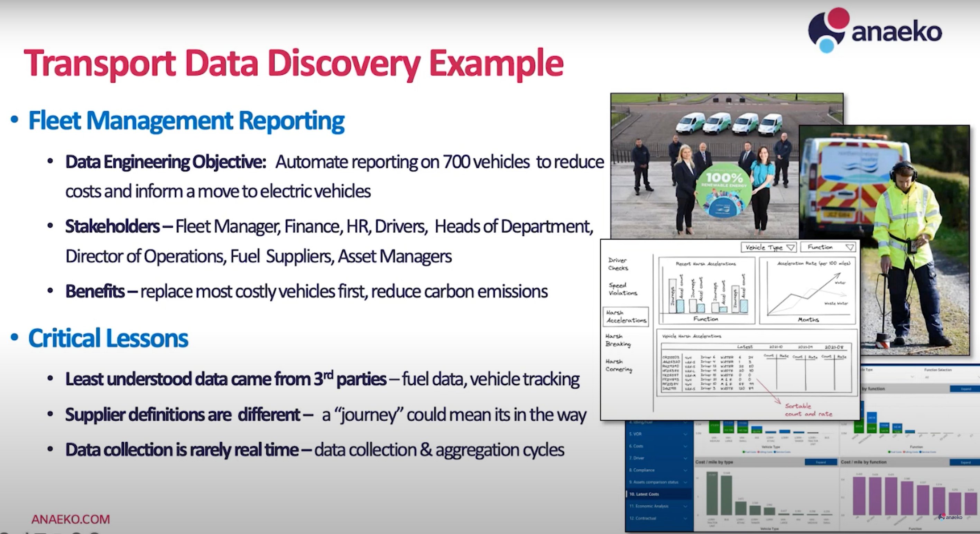Click the first purple bar in Cost / mile by function

click(x=859, y=496)
